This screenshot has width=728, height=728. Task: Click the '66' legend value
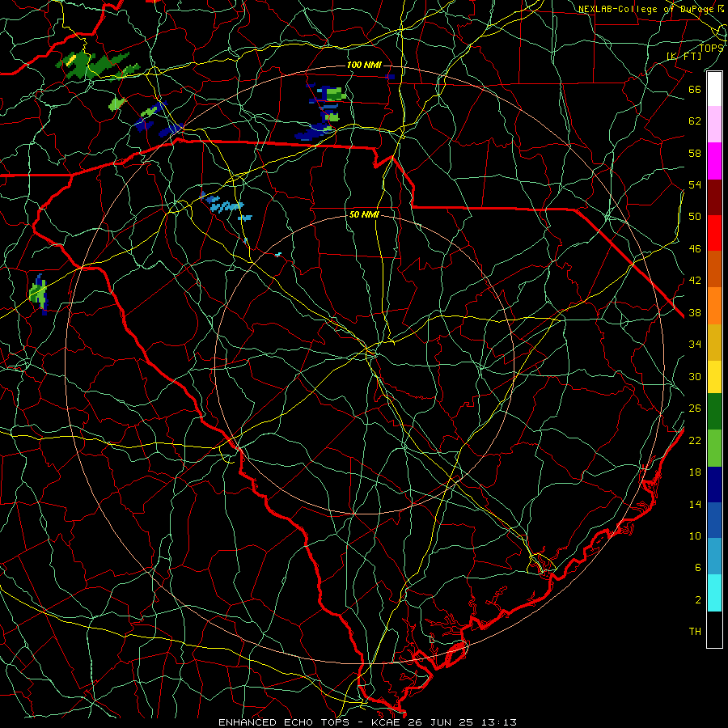pyautogui.click(x=695, y=89)
